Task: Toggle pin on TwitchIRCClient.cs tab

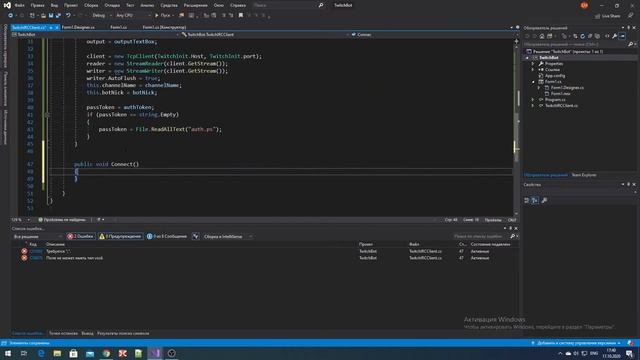Action: (x=51, y=27)
